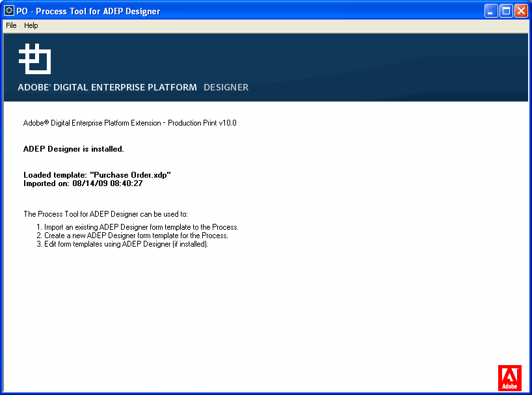The height and width of the screenshot is (395, 532).
Task: Click 'ADOBE DIGITAL ENTERPRISE PLATFORM' banner text
Action: click(107, 87)
